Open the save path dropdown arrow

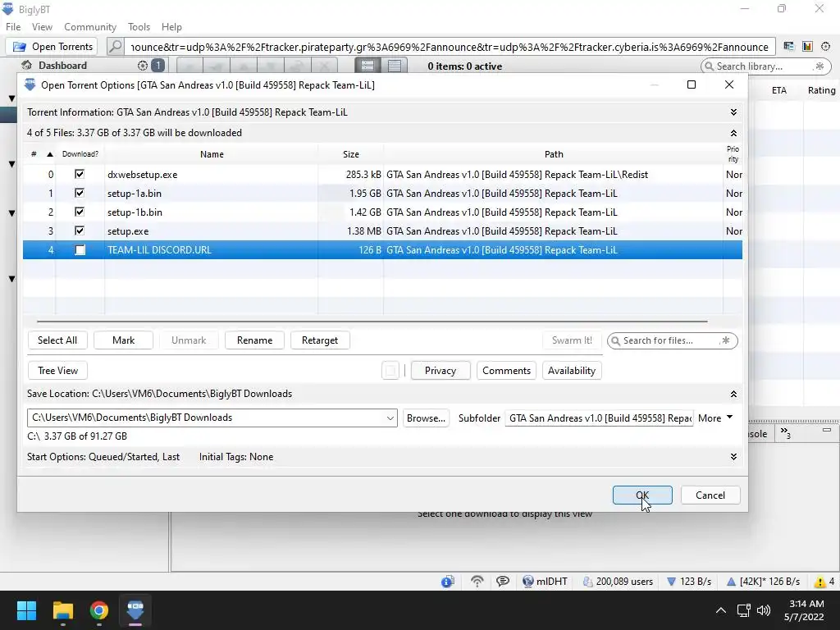point(390,418)
